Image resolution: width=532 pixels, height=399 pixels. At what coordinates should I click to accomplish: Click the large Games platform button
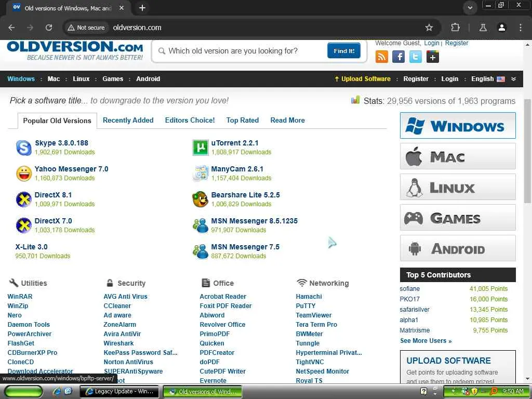[x=458, y=218]
